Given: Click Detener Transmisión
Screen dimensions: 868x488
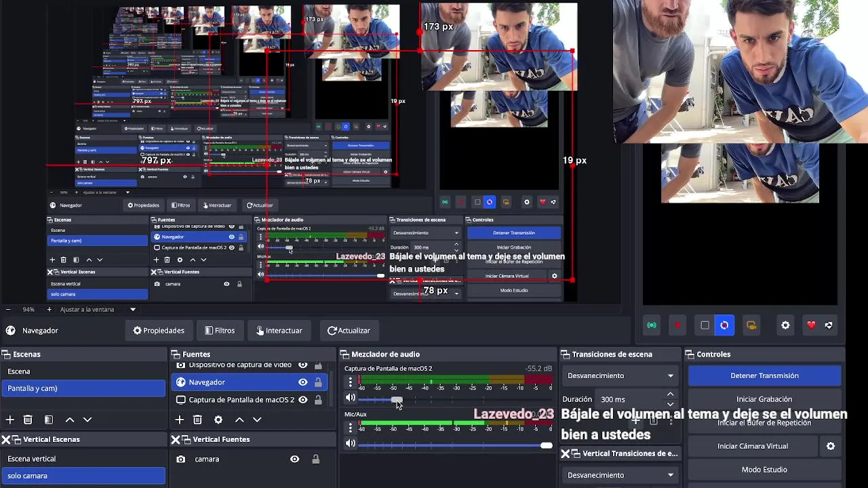Looking at the screenshot, I should pyautogui.click(x=764, y=375).
